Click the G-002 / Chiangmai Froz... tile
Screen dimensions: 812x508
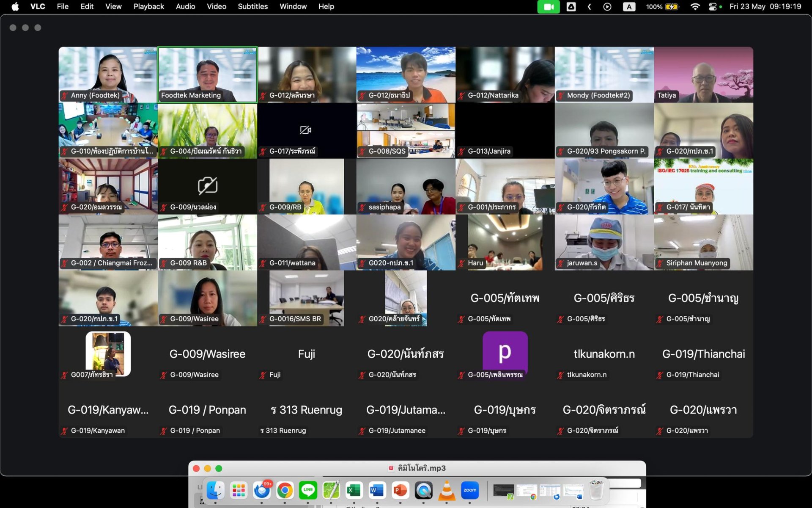pyautogui.click(x=108, y=242)
